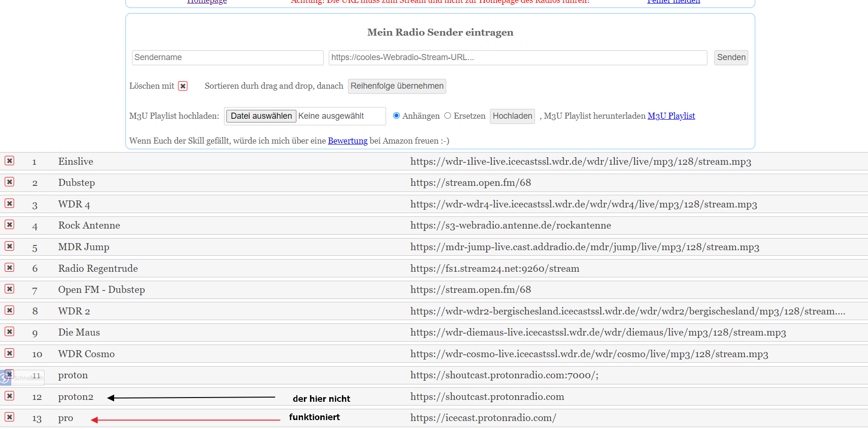
Task: Click the rockantenne stream URL
Action: click(x=511, y=225)
